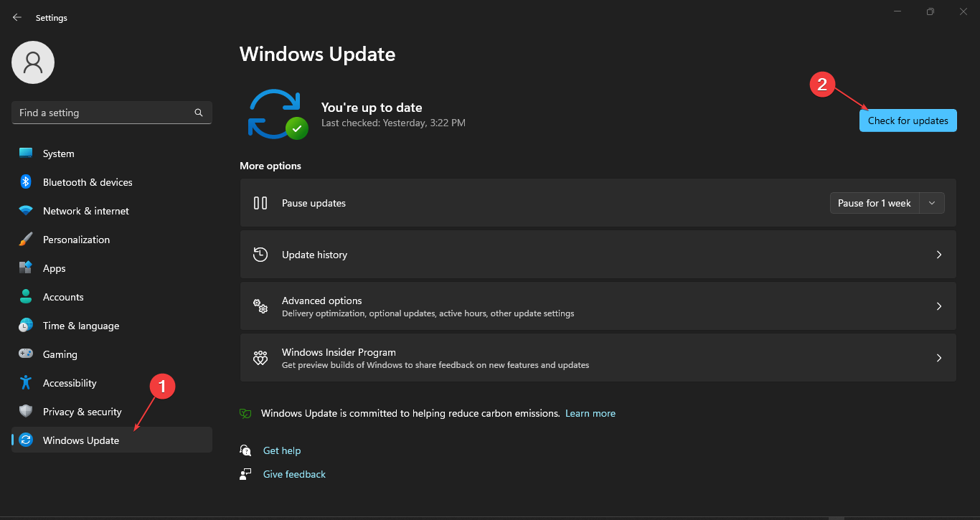This screenshot has width=980, height=520.
Task: Close the Settings window
Action: [963, 11]
